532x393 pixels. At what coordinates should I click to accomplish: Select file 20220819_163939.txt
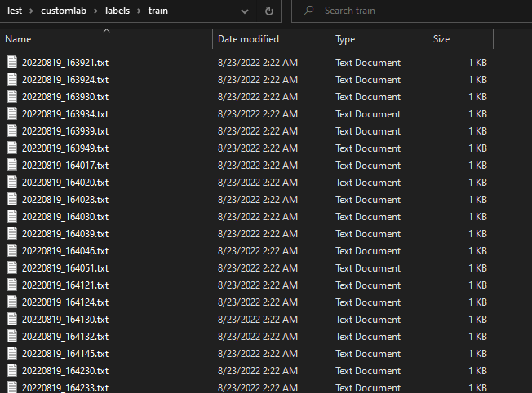point(65,131)
